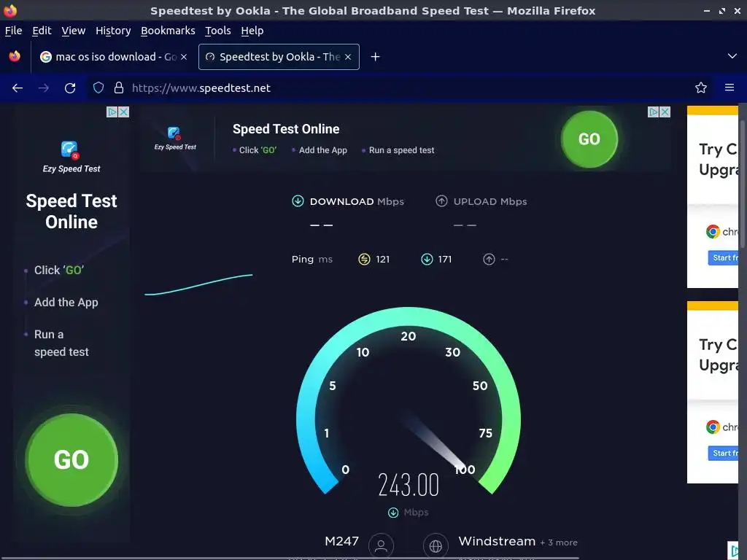Screen dimensions: 747x560
Task: Open the Firefox hamburger application menu
Action: (x=729, y=87)
